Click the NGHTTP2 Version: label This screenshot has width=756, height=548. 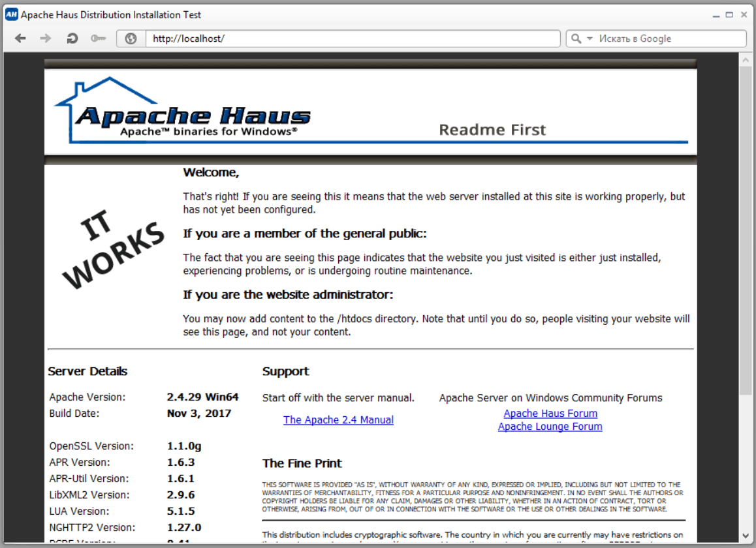tap(92, 528)
